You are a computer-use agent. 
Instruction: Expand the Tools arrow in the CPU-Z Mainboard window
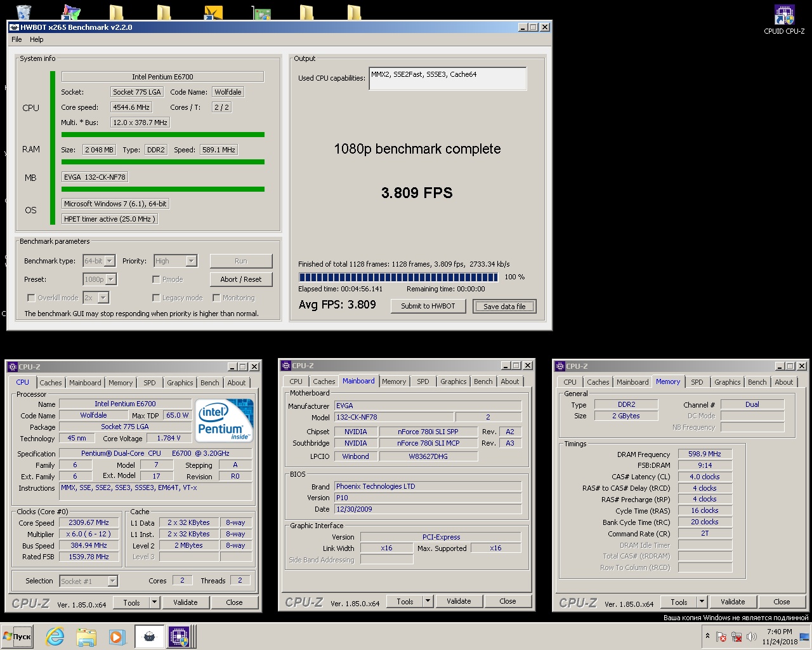(x=428, y=601)
